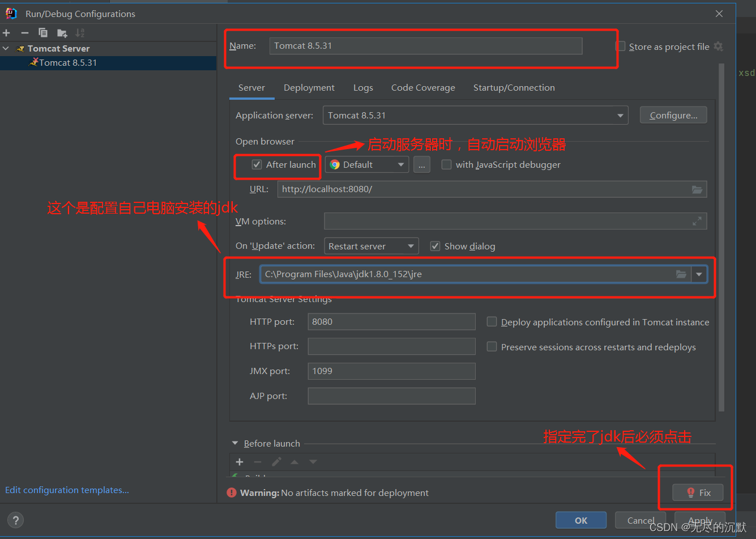The width and height of the screenshot is (756, 539).
Task: Click the warning error icon
Action: coord(232,493)
